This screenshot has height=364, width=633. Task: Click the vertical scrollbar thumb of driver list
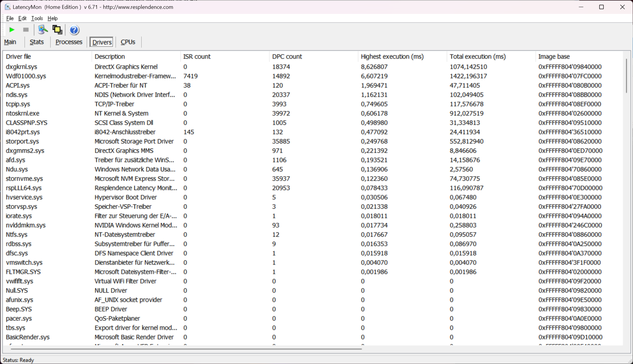[x=626, y=76]
